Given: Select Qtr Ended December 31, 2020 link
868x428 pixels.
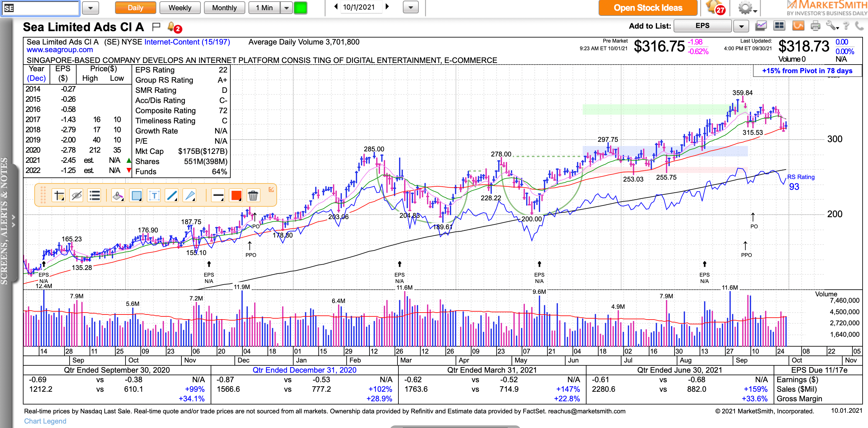Looking at the screenshot, I should tap(304, 370).
